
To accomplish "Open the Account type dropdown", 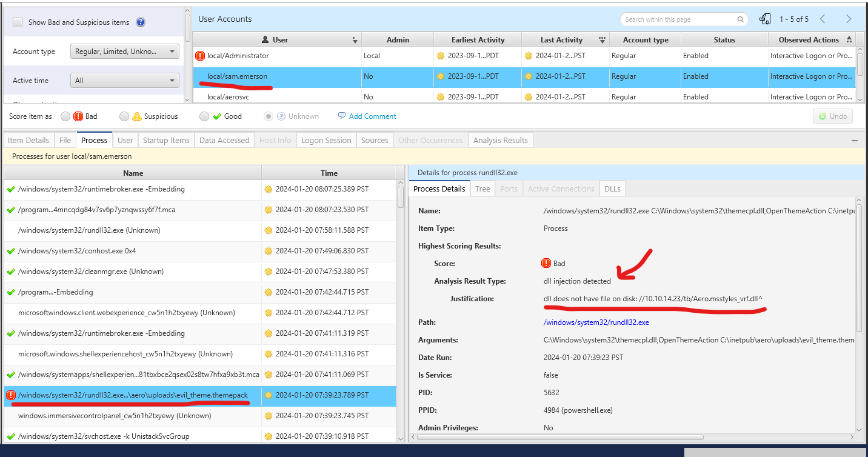I will tap(125, 52).
